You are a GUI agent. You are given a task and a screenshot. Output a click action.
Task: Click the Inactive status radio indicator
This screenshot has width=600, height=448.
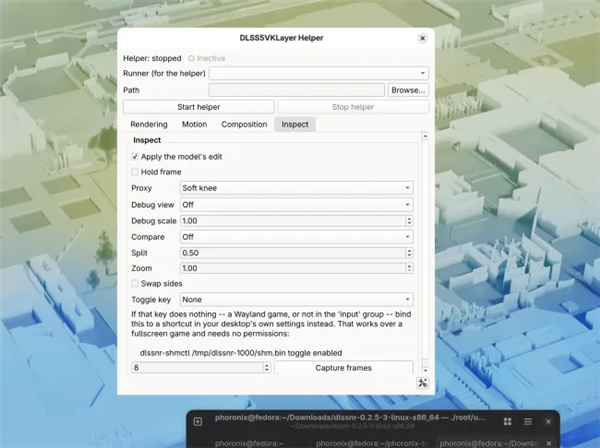(191, 59)
